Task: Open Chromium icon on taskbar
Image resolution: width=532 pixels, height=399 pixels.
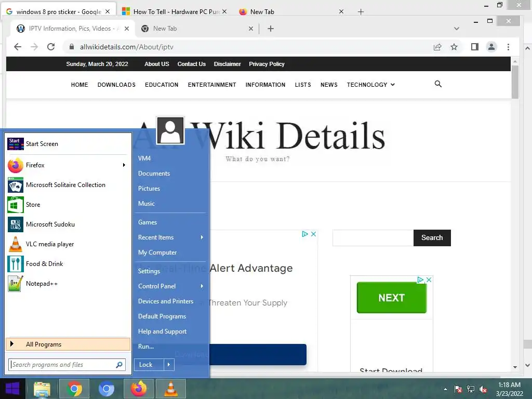Action: 106,389
